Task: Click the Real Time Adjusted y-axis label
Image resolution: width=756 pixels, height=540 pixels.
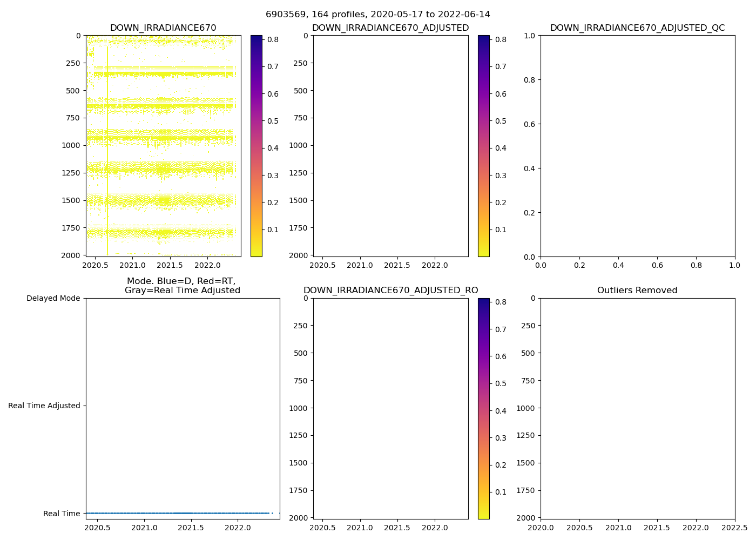Action: click(x=44, y=406)
